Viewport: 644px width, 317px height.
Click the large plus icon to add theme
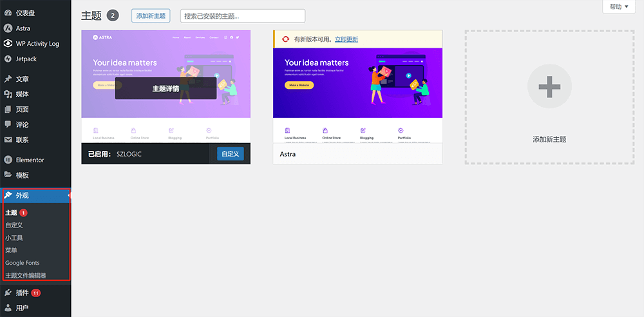pyautogui.click(x=549, y=86)
